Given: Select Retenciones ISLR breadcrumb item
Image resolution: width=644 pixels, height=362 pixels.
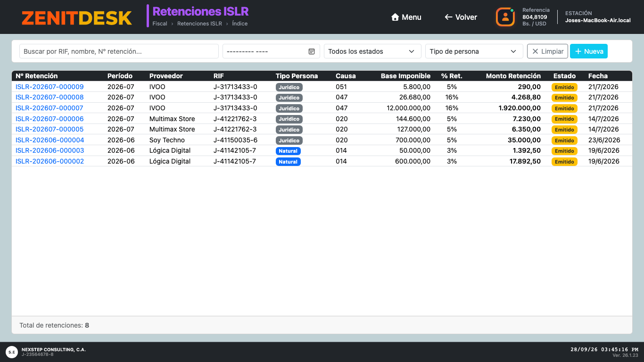Looking at the screenshot, I should point(199,24).
